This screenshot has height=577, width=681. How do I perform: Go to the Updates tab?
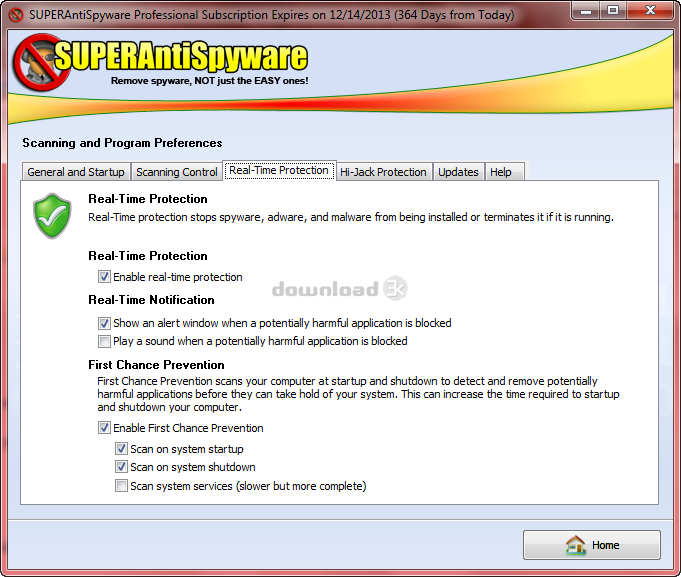458,172
